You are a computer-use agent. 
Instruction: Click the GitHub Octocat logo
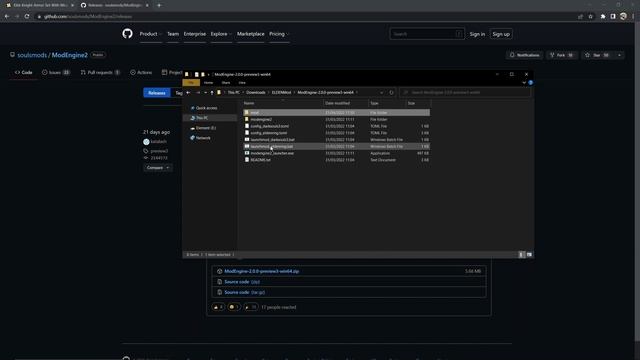tap(127, 34)
